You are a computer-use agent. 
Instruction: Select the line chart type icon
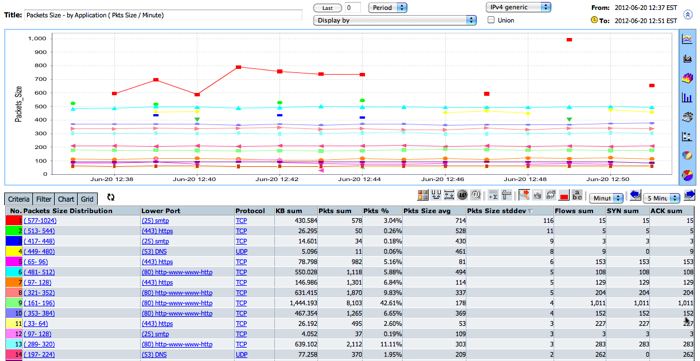688,39
